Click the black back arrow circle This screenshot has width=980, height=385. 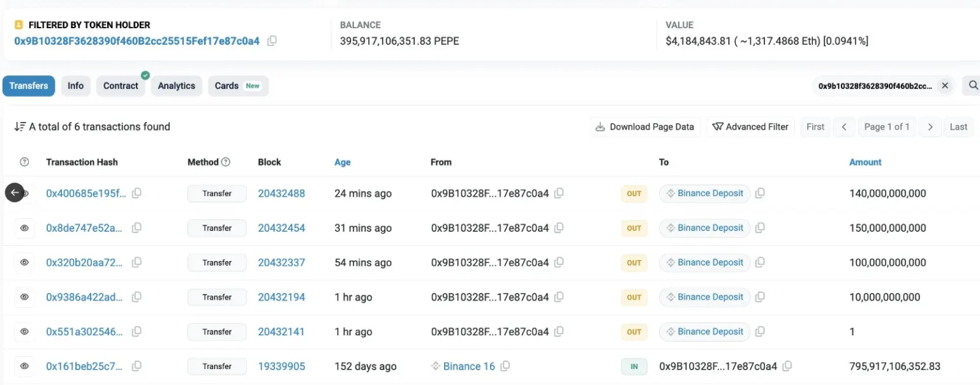point(15,193)
